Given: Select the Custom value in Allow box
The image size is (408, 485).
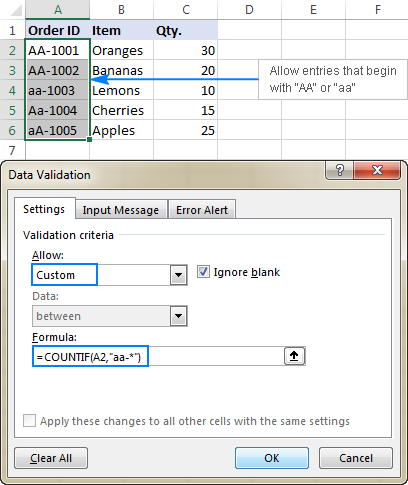Looking at the screenshot, I should tap(64, 275).
